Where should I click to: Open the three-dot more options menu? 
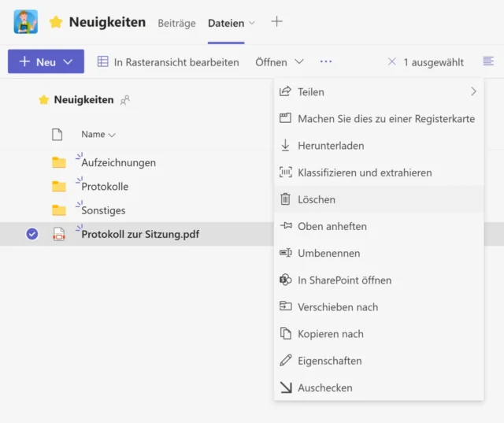pyautogui.click(x=326, y=61)
